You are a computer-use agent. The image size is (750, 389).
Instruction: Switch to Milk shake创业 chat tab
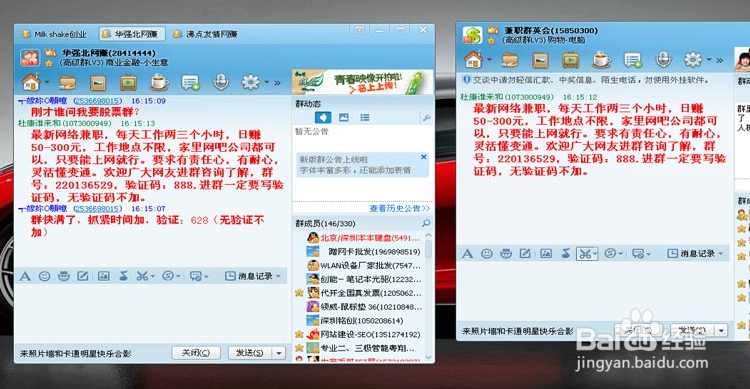click(x=54, y=34)
